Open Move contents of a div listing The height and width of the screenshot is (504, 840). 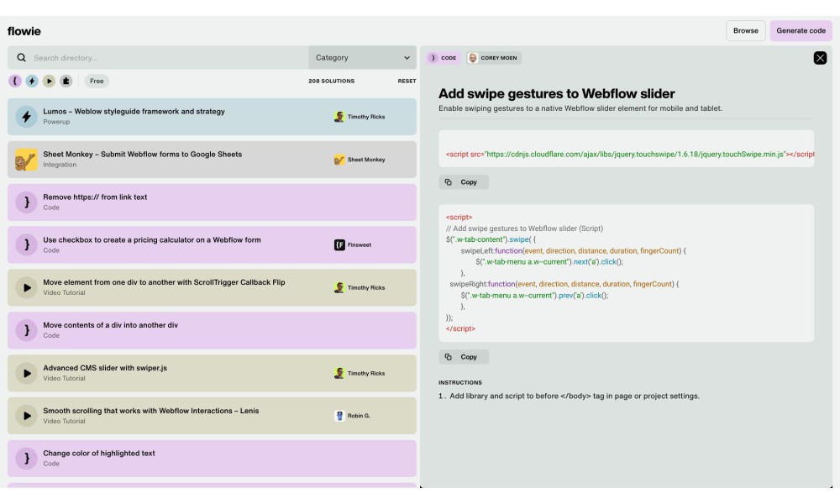coord(212,330)
